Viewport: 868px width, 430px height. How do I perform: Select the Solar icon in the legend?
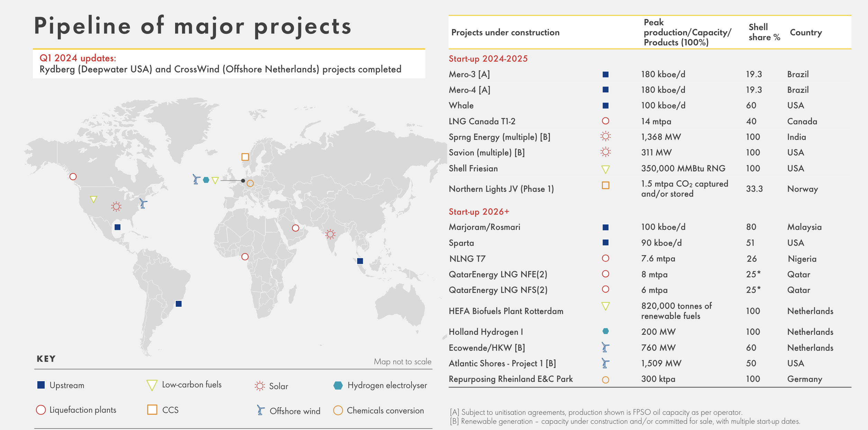tap(259, 386)
